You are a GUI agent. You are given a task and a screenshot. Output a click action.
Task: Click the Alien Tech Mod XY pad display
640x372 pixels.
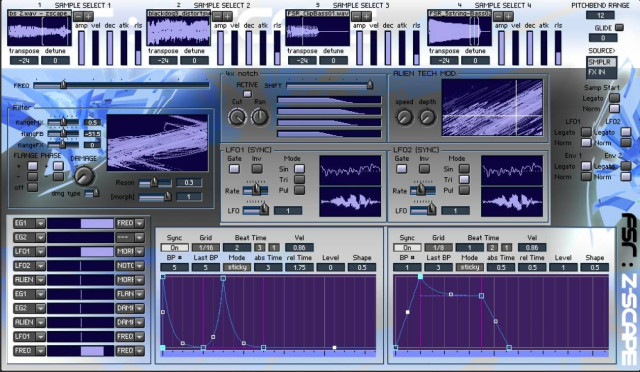pyautogui.click(x=493, y=107)
